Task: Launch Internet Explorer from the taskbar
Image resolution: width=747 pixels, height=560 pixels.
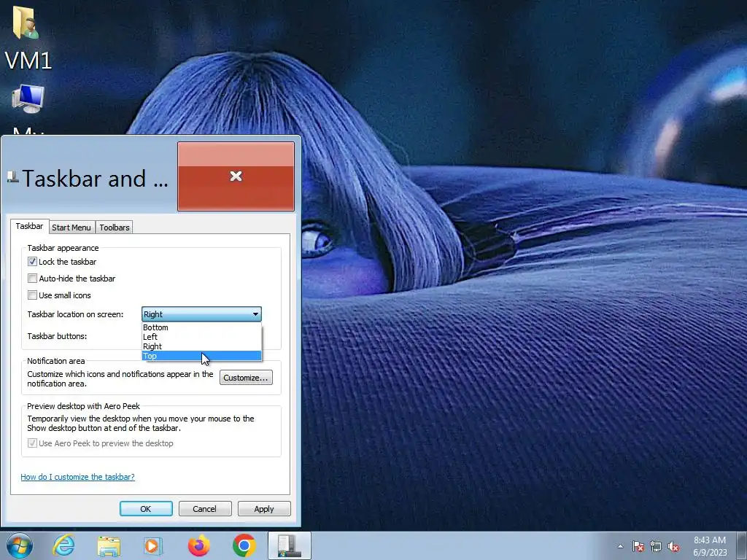Action: 64,545
